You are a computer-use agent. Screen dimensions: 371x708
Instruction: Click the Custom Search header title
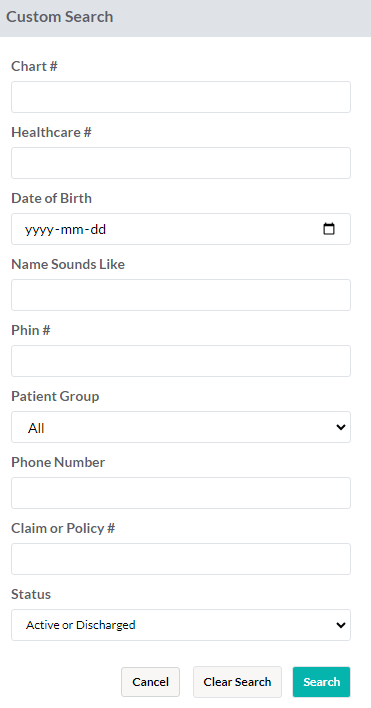(60, 17)
